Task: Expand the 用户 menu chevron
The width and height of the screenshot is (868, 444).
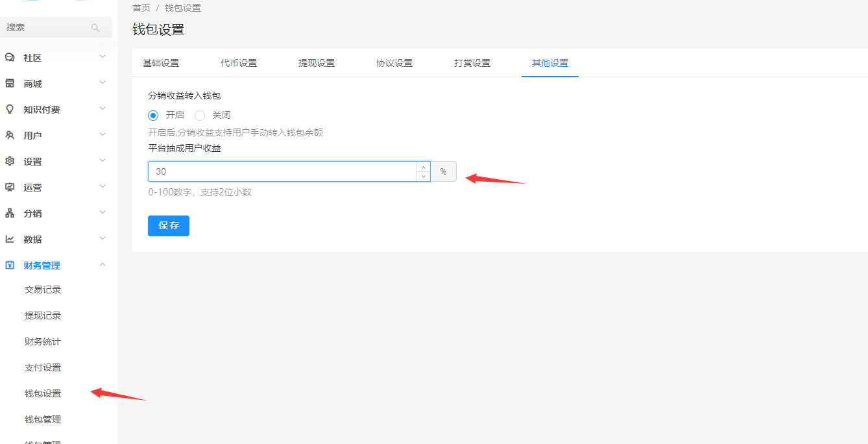Action: pyautogui.click(x=102, y=135)
